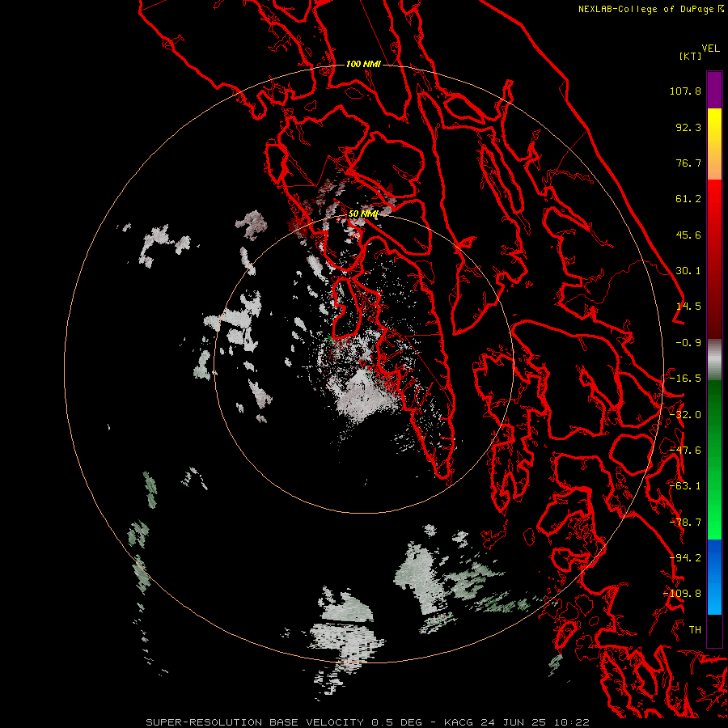Click the 50 NMI range ring label
The image size is (728, 728).
[x=363, y=214]
